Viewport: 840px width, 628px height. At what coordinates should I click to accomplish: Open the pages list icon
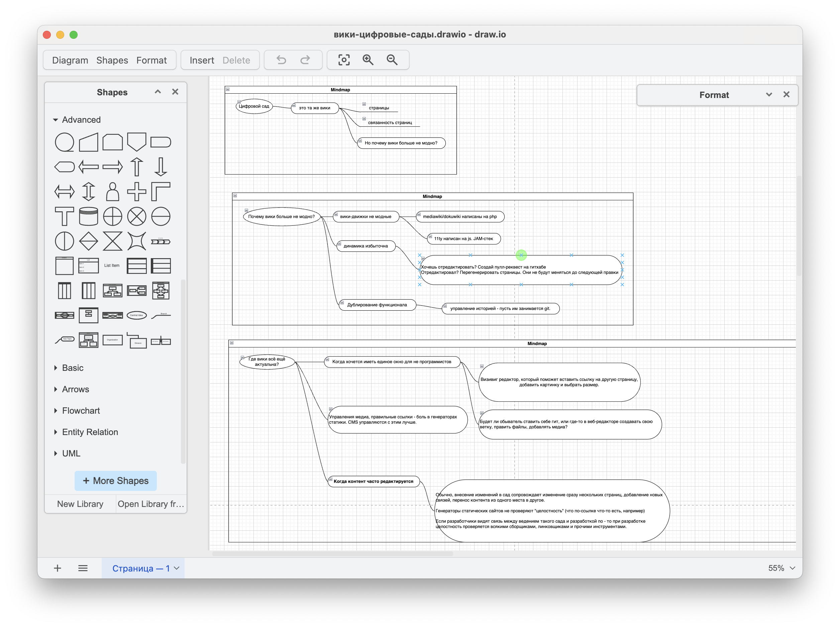(83, 568)
